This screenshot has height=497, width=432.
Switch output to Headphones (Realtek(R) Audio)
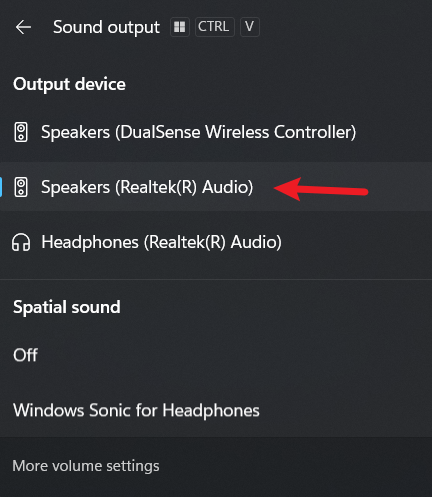pyautogui.click(x=216, y=242)
